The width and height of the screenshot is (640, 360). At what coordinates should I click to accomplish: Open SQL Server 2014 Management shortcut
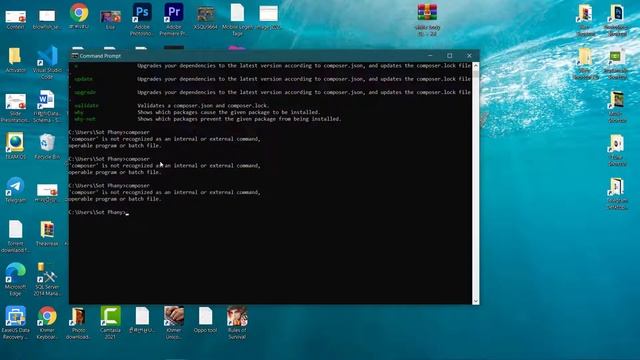[47, 279]
